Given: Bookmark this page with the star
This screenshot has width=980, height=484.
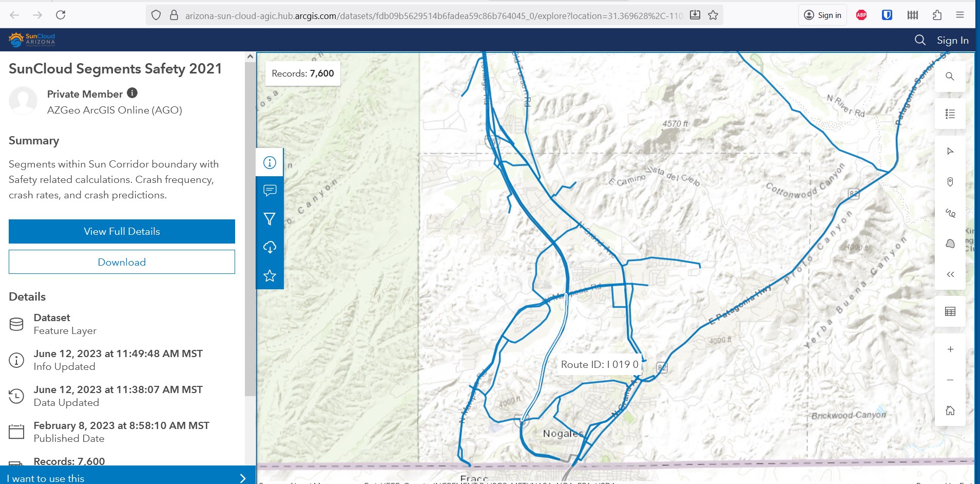Looking at the screenshot, I should click(713, 15).
